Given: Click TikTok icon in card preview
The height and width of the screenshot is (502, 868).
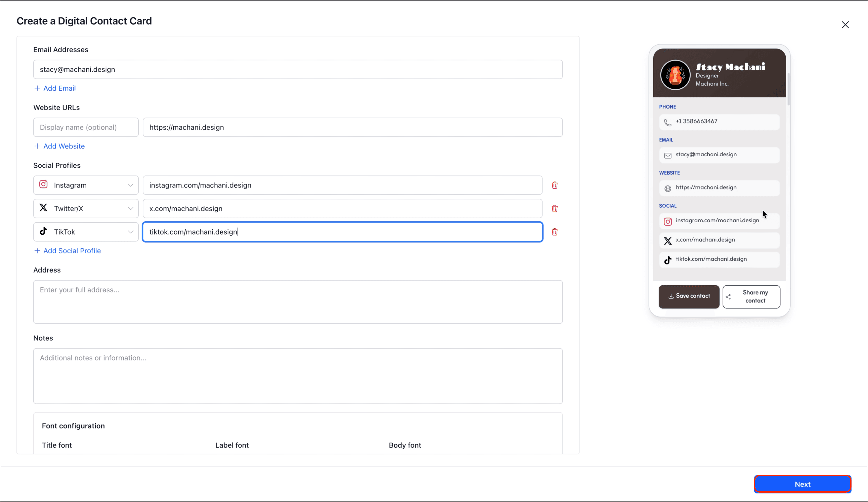Looking at the screenshot, I should click(667, 260).
